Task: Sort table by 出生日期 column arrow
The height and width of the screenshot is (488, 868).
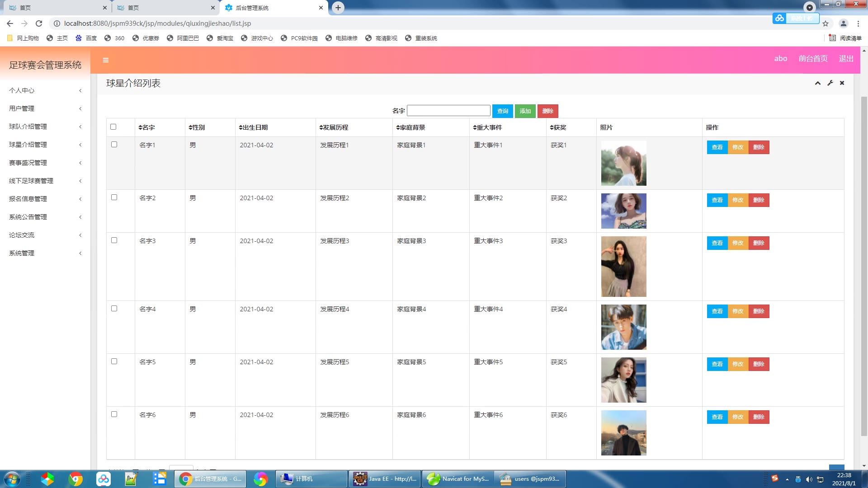Action: click(x=241, y=128)
